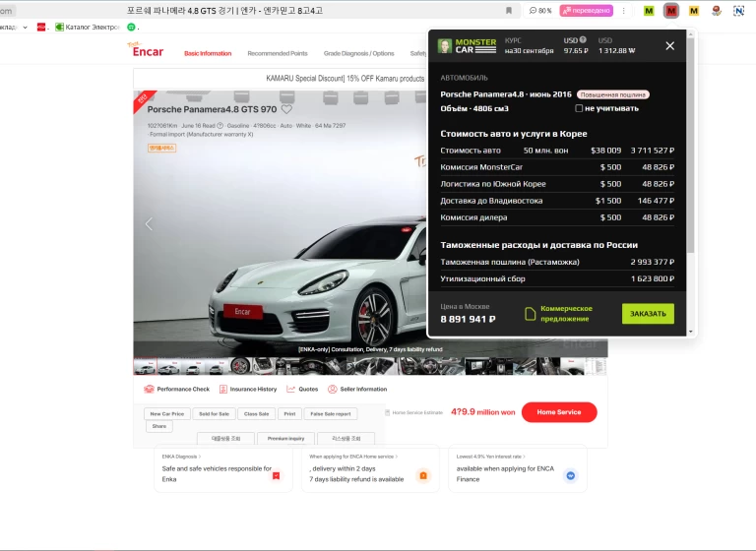Switch to Grade Diagnosis / Options tab
Image resolution: width=756 pixels, height=551 pixels.
coord(358,53)
